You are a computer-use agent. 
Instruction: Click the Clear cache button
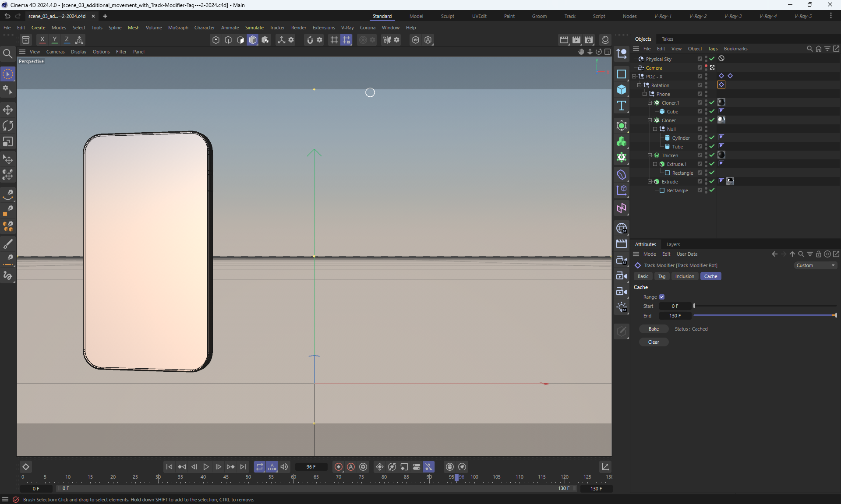click(654, 342)
